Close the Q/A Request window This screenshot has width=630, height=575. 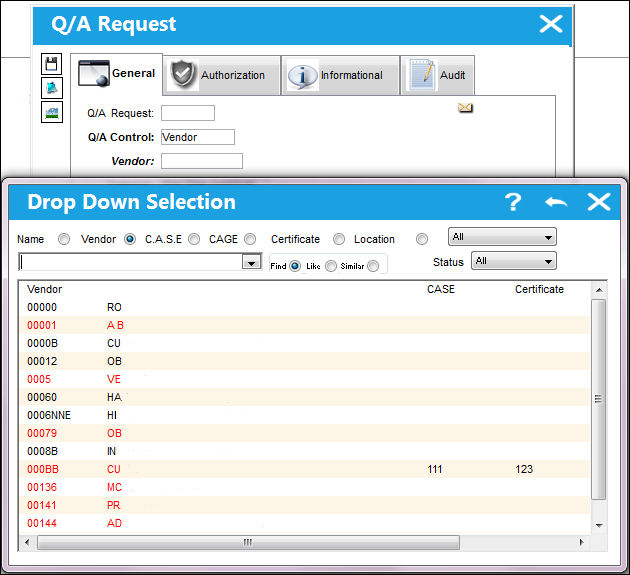pos(550,24)
